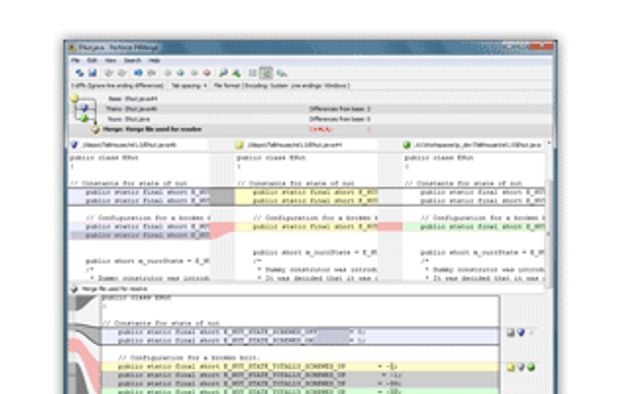Click the yellow-highlighted base line in merge pane
618x394 pixels.
301,366
